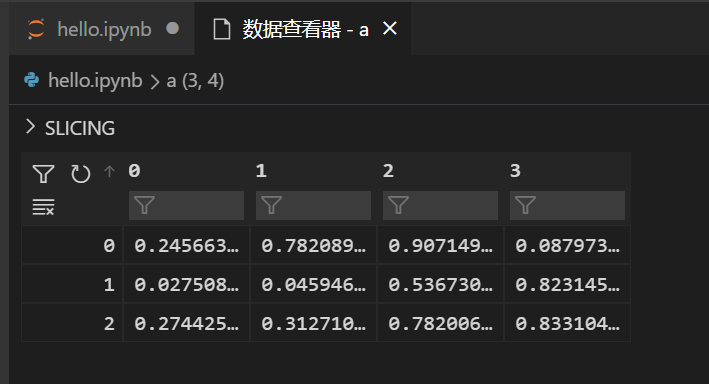Select cell 0.087973…
The width and height of the screenshot is (709, 384).
[567, 245]
